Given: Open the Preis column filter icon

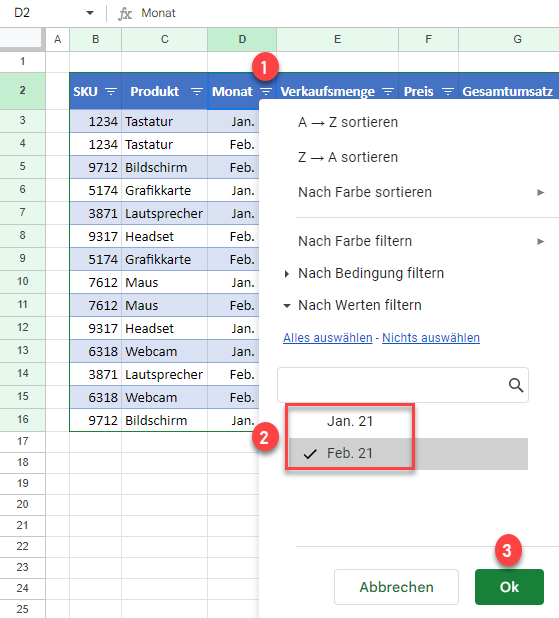Looking at the screenshot, I should [447, 92].
